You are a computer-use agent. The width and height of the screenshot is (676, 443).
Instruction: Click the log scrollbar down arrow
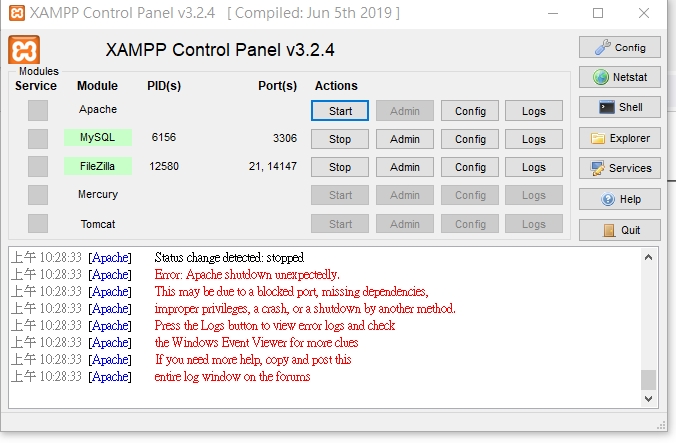(648, 399)
